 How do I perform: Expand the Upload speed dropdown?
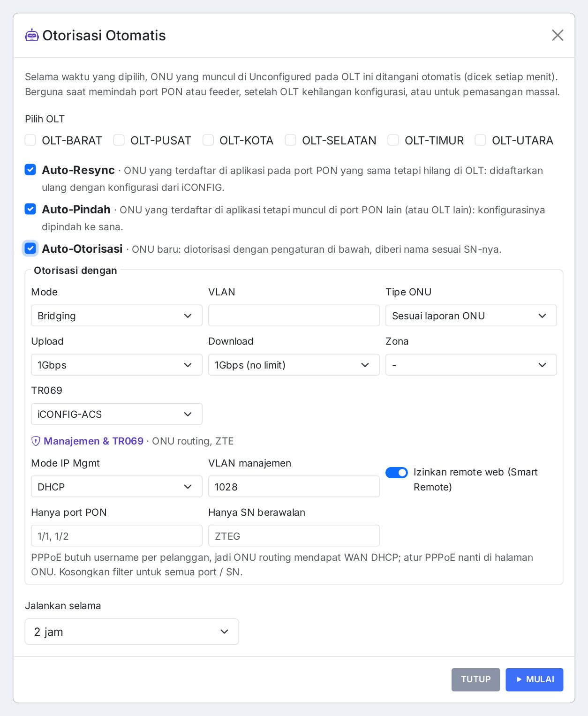click(x=117, y=365)
